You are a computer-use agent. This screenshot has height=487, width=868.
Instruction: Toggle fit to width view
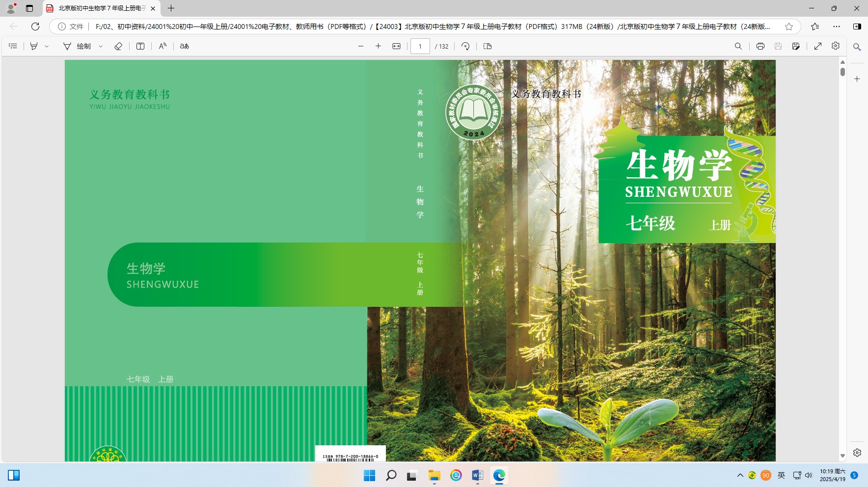[396, 46]
